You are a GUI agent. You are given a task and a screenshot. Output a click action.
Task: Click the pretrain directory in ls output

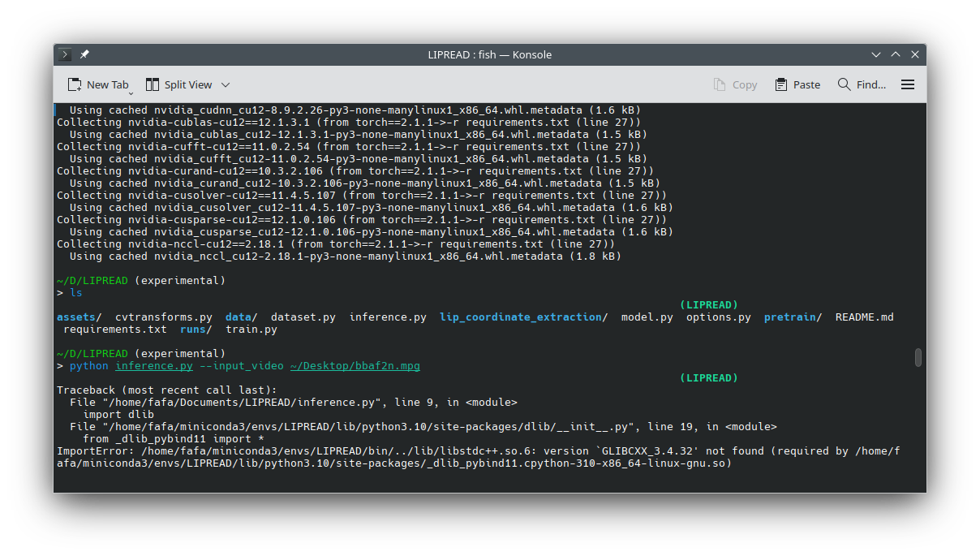click(x=789, y=317)
